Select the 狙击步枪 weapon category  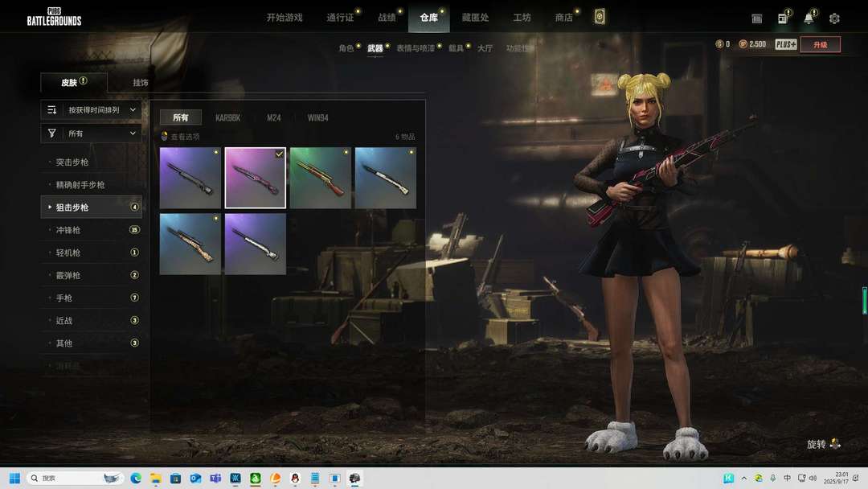click(92, 208)
